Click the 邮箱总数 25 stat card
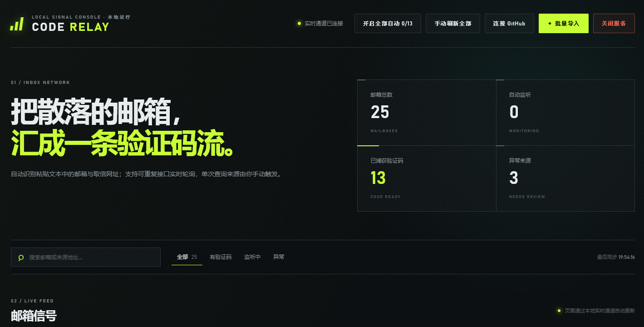 [427, 113]
